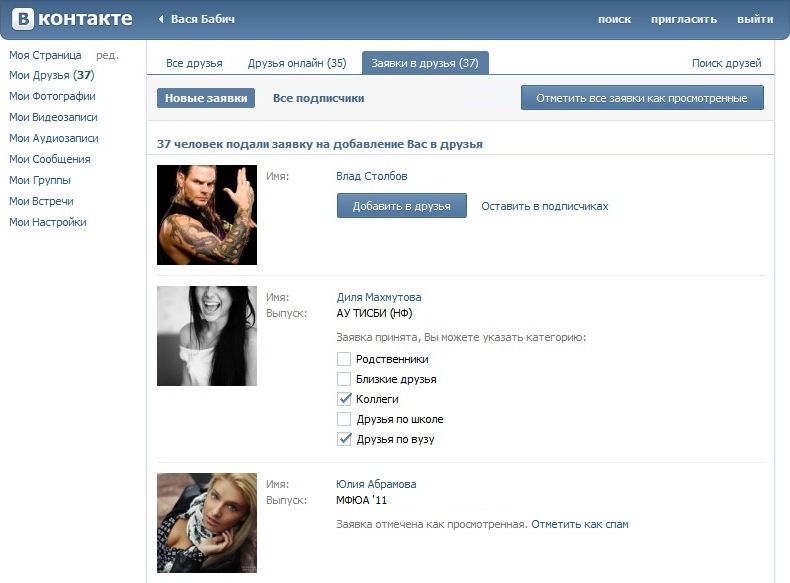Click Оставить в подписчиках link
This screenshot has height=583, width=790.
(x=544, y=206)
